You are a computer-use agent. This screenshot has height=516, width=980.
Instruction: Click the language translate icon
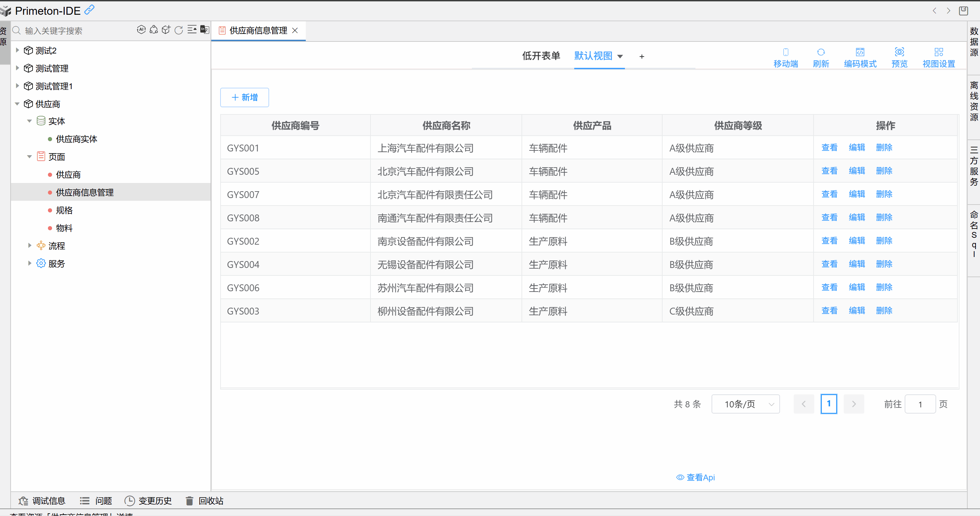[204, 30]
